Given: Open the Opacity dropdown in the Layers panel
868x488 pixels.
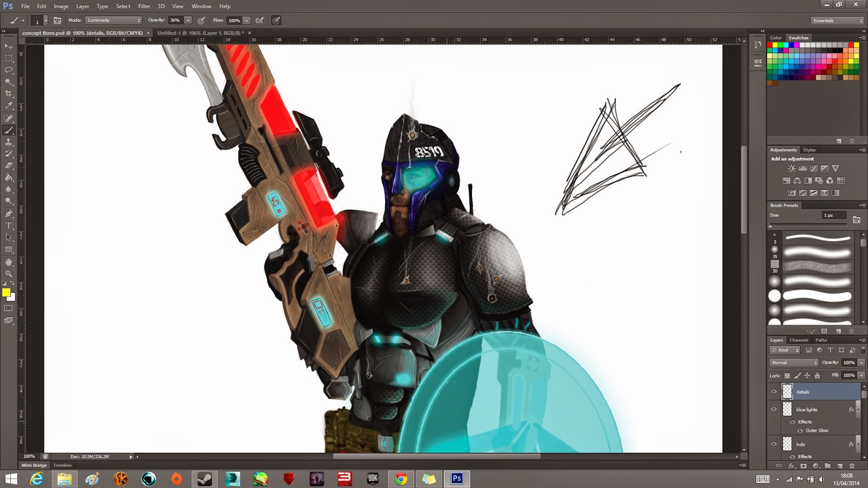Looking at the screenshot, I should pos(861,363).
